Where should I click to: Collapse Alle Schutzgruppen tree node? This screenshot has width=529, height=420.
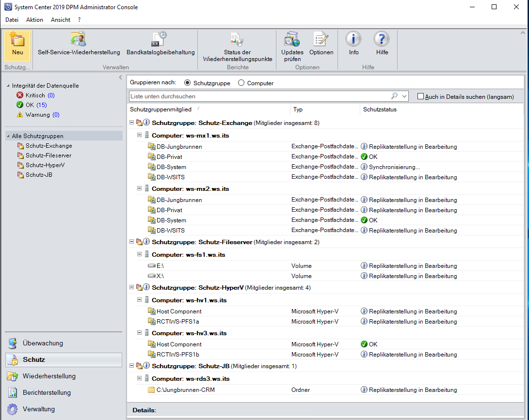click(x=8, y=136)
